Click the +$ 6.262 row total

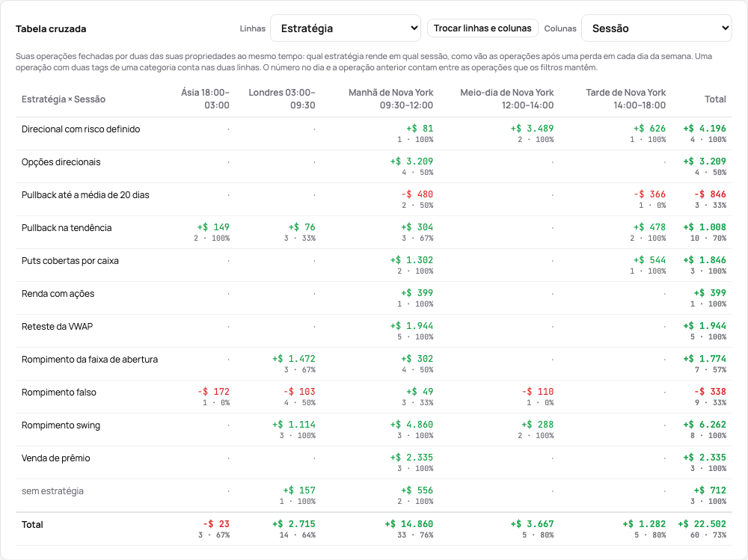pyautogui.click(x=704, y=425)
